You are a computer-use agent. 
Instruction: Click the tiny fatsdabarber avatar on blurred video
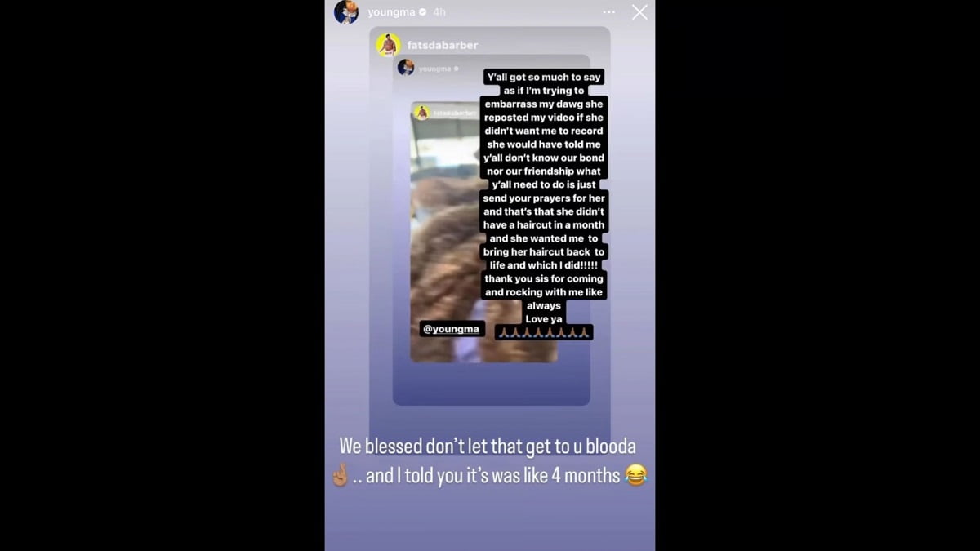[422, 113]
